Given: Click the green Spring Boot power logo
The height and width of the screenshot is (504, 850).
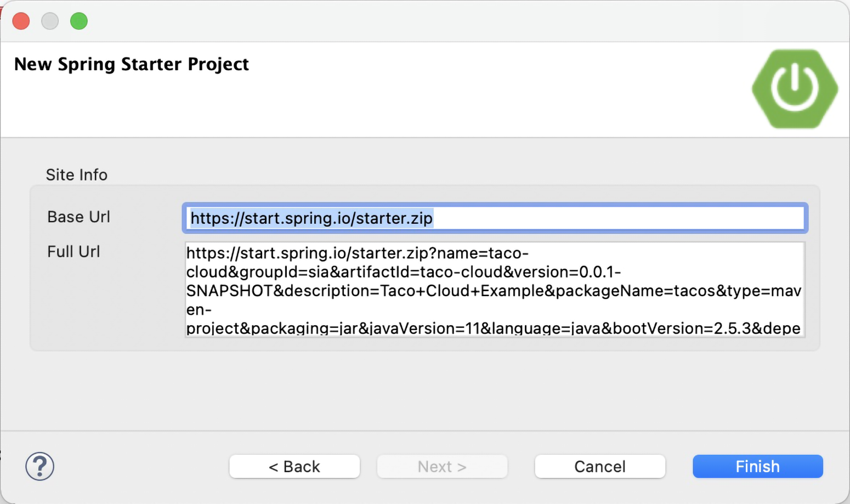Looking at the screenshot, I should 795,89.
